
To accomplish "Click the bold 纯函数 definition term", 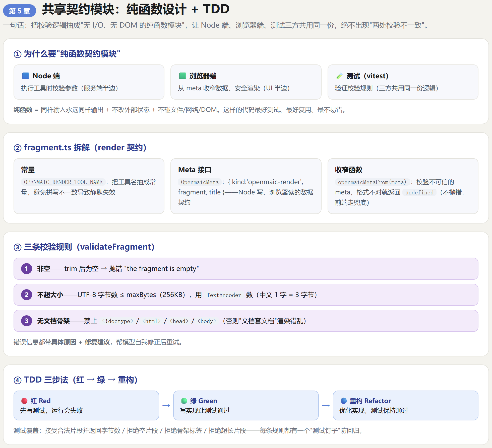I will [x=23, y=110].
